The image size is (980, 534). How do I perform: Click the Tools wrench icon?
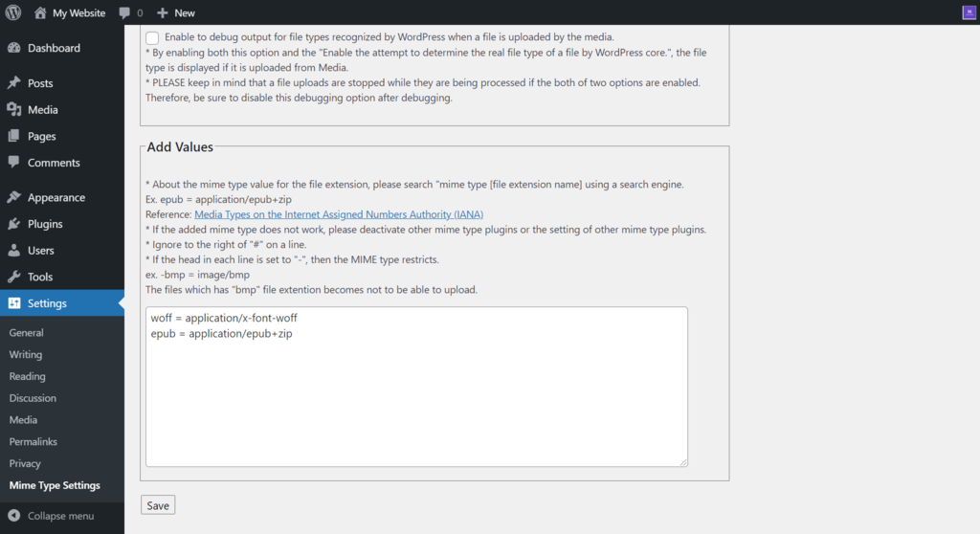pos(13,277)
